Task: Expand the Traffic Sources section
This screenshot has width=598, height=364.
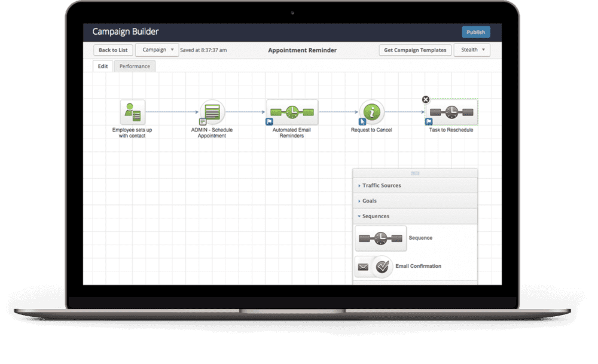Action: click(382, 185)
